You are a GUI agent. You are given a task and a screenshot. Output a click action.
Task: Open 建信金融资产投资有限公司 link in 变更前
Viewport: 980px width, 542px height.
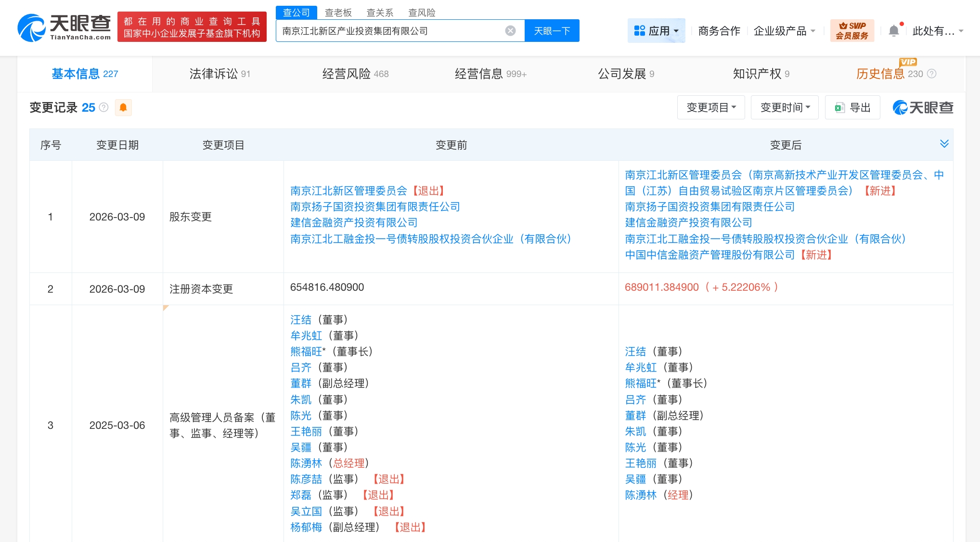coord(354,222)
